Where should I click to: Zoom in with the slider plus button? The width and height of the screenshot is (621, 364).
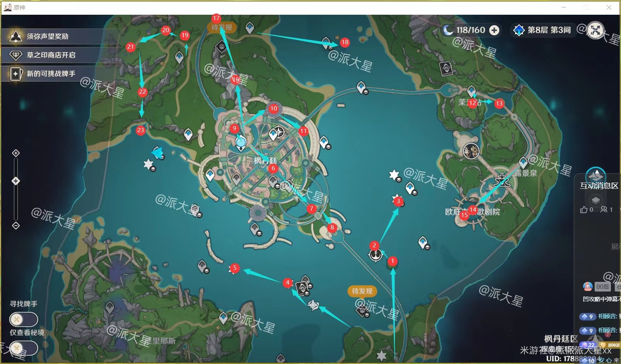click(x=16, y=153)
